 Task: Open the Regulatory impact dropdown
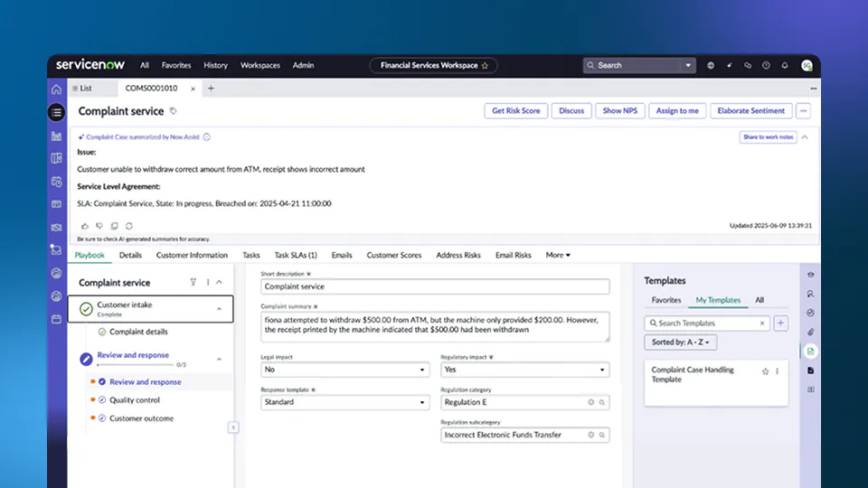click(524, 370)
